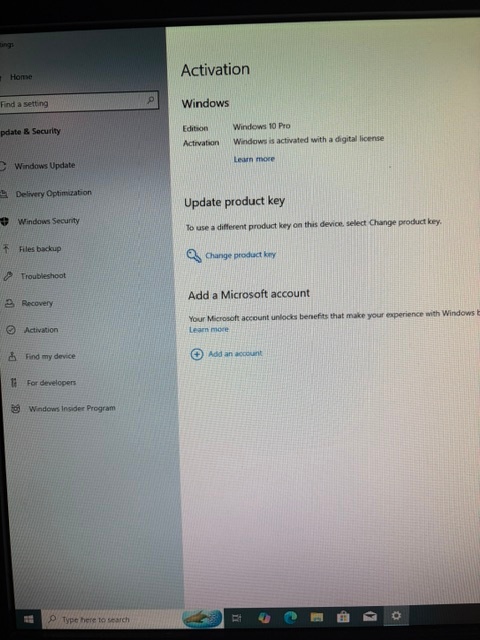Click the 'Add a Microsoft account' heading
480x640 pixels.
pos(249,294)
